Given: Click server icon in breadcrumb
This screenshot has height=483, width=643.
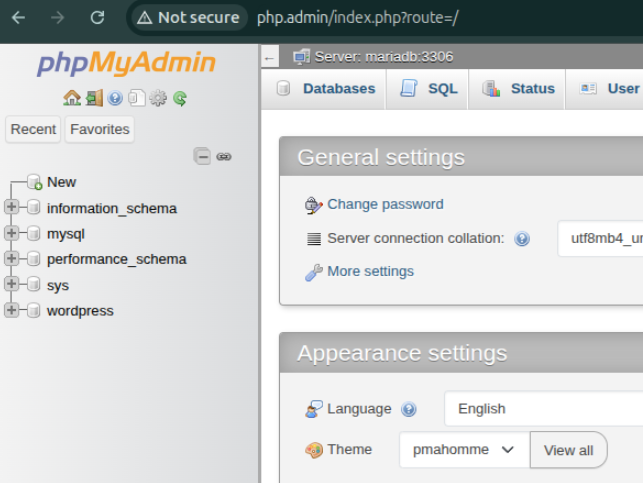Looking at the screenshot, I should (301, 57).
